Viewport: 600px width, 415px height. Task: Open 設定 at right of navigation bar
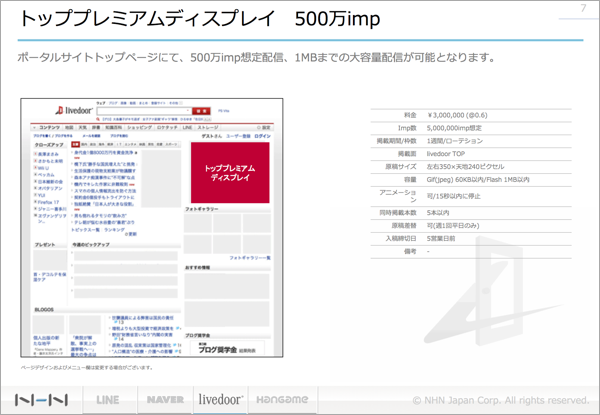[264, 127]
